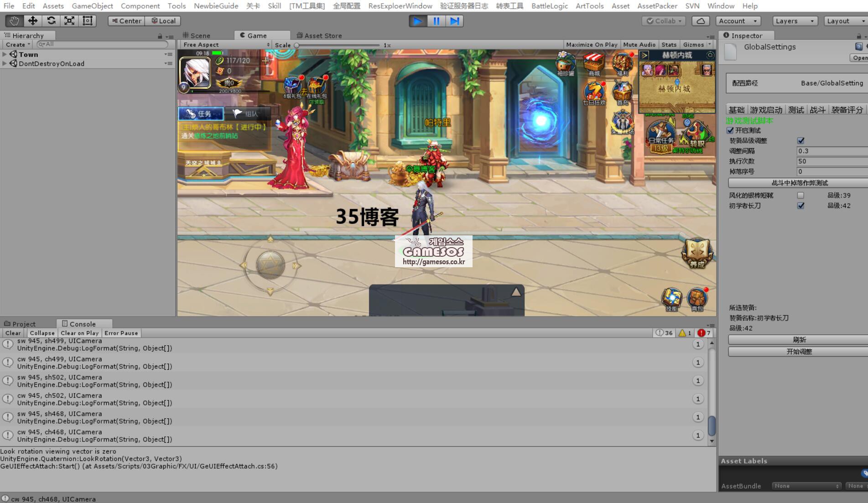
Task: Toggle Collapse in Console
Action: pos(42,333)
